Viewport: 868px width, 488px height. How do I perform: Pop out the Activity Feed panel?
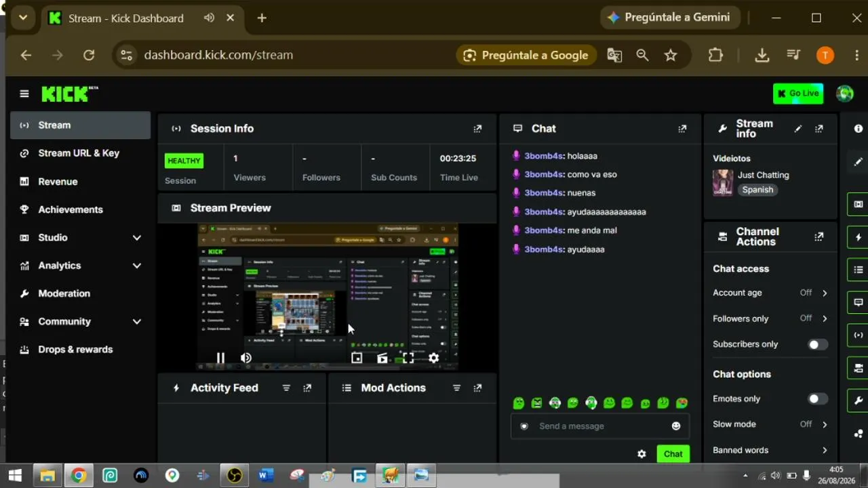tap(307, 388)
